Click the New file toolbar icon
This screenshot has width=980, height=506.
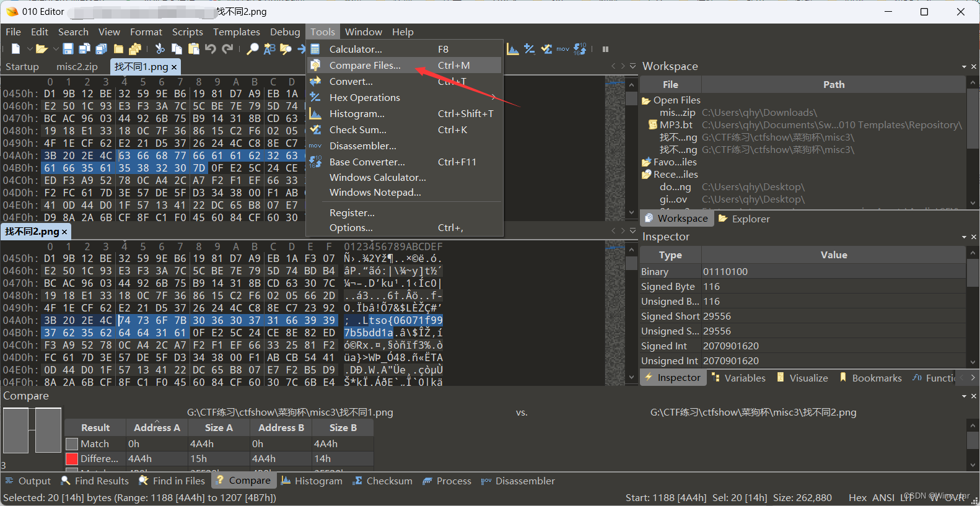point(15,49)
